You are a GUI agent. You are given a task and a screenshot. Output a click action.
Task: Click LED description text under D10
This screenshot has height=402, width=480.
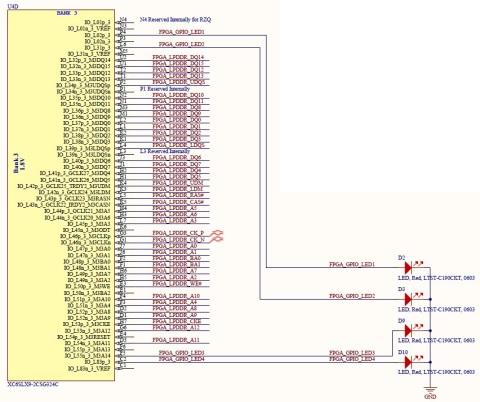tap(436, 372)
